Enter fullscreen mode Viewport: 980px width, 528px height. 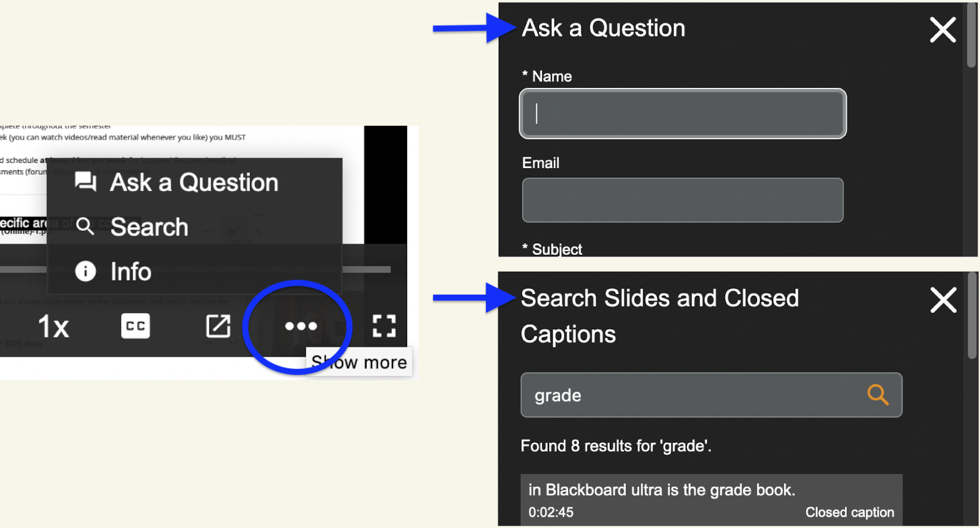384,326
